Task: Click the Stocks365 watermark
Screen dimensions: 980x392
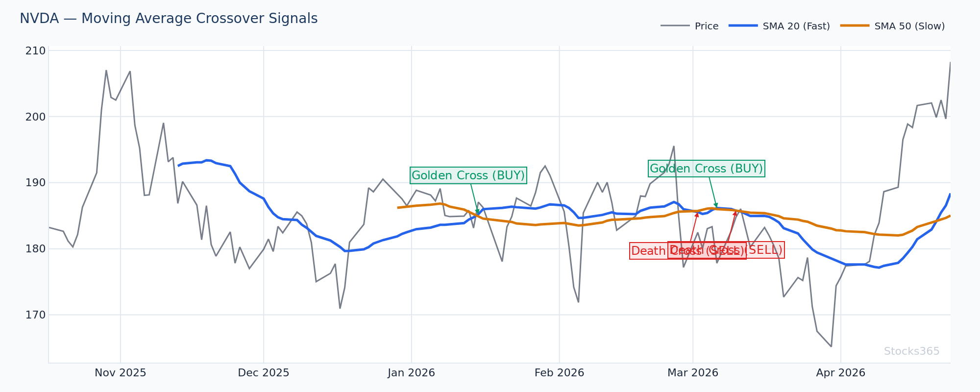Action: (x=911, y=351)
